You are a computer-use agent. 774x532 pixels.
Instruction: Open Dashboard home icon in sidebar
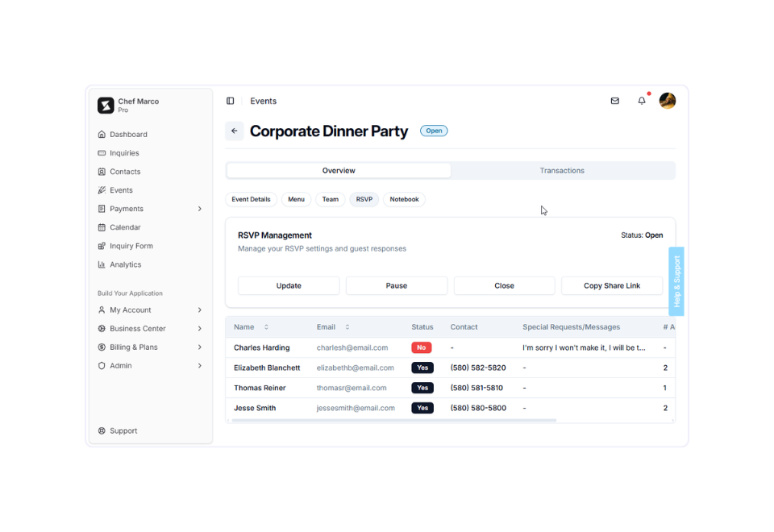102,135
